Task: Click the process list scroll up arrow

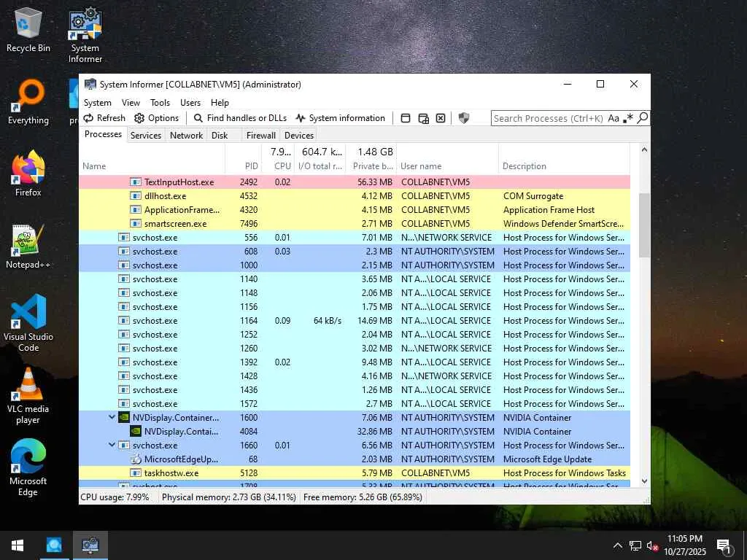Action: pyautogui.click(x=644, y=149)
